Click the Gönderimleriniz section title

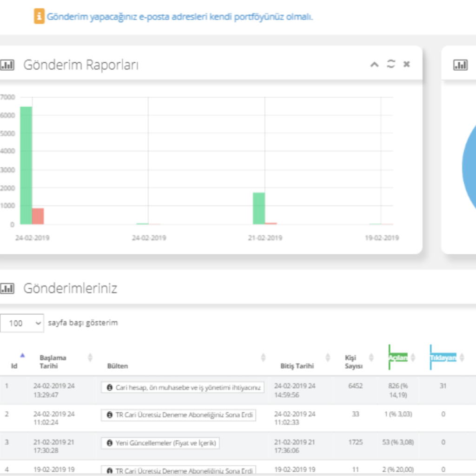pos(70,288)
